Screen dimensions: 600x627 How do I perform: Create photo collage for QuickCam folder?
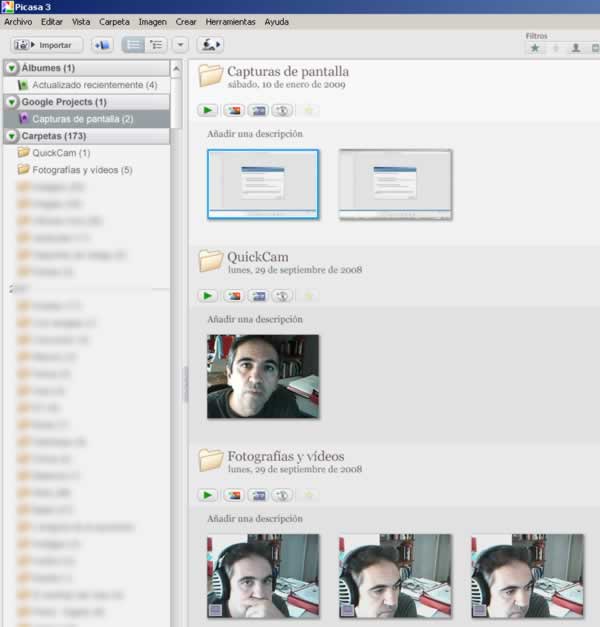(234, 296)
